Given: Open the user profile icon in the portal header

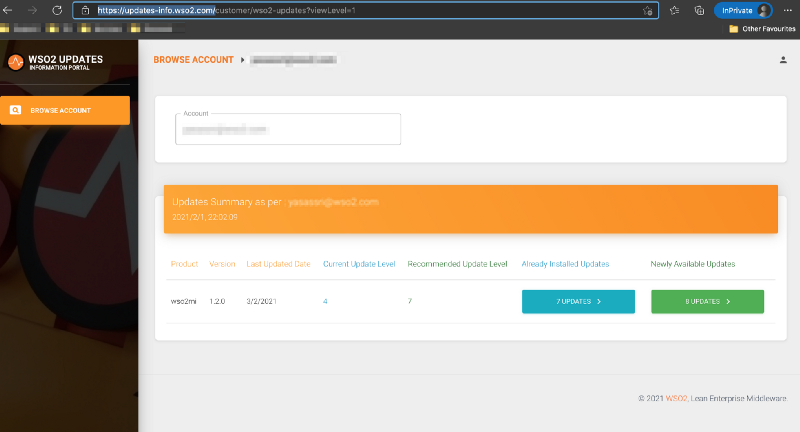Looking at the screenshot, I should click(783, 60).
